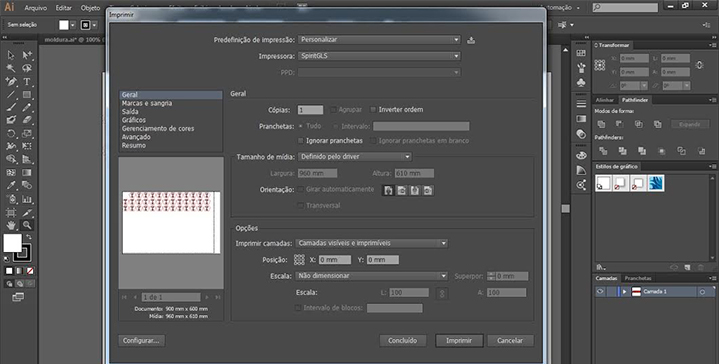Check Ignorar pranchetas option
Screen dimensions: 719x364
(x=301, y=141)
